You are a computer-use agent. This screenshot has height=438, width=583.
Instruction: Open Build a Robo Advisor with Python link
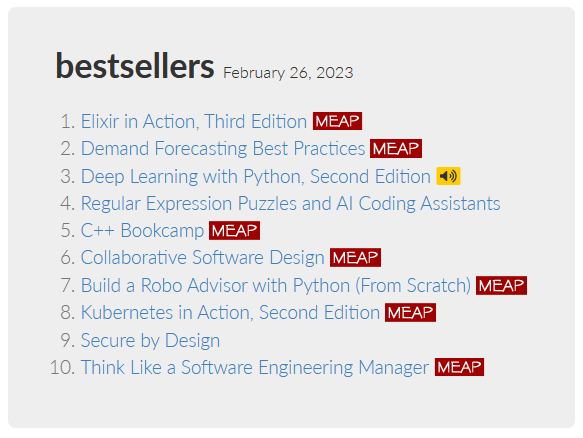click(276, 286)
